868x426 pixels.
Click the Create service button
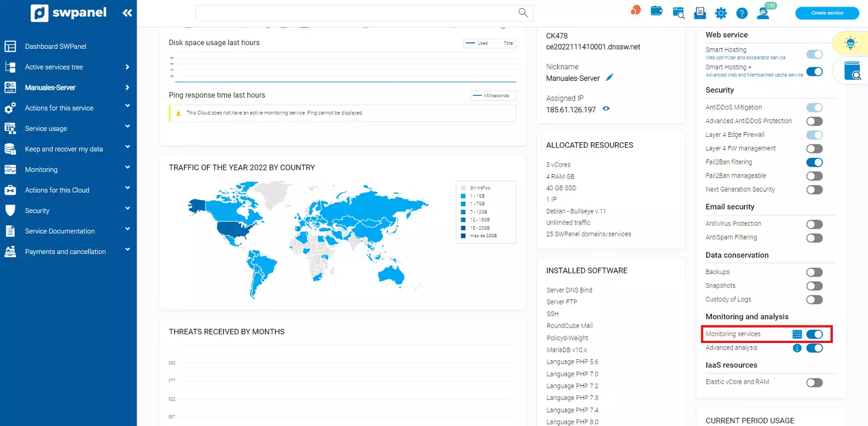click(827, 13)
